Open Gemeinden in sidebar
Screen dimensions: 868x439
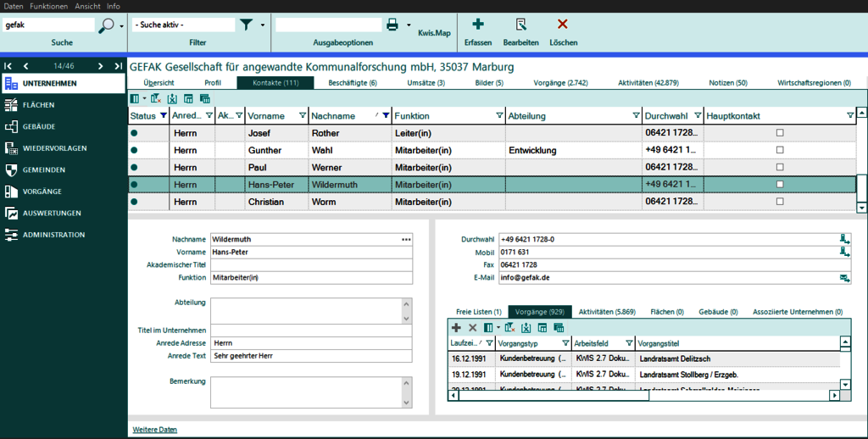(63, 169)
